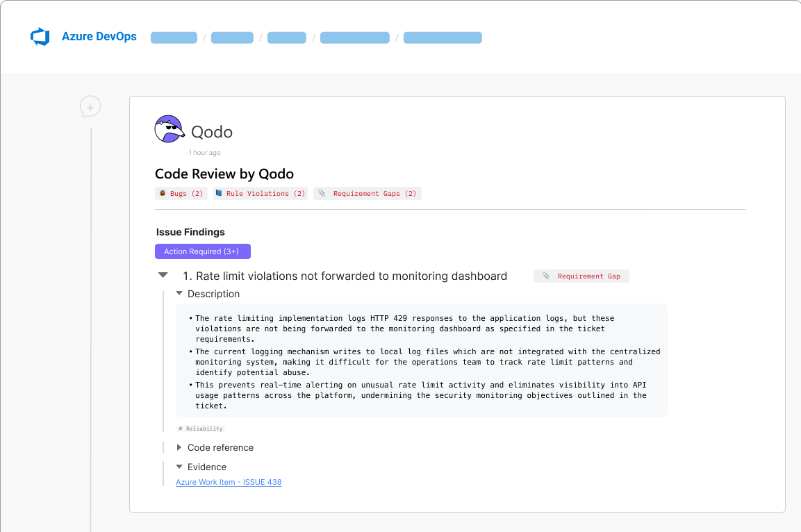The height and width of the screenshot is (532, 801).
Task: Open the Azure Work Item - ISSUE 438 link
Action: pyautogui.click(x=229, y=482)
